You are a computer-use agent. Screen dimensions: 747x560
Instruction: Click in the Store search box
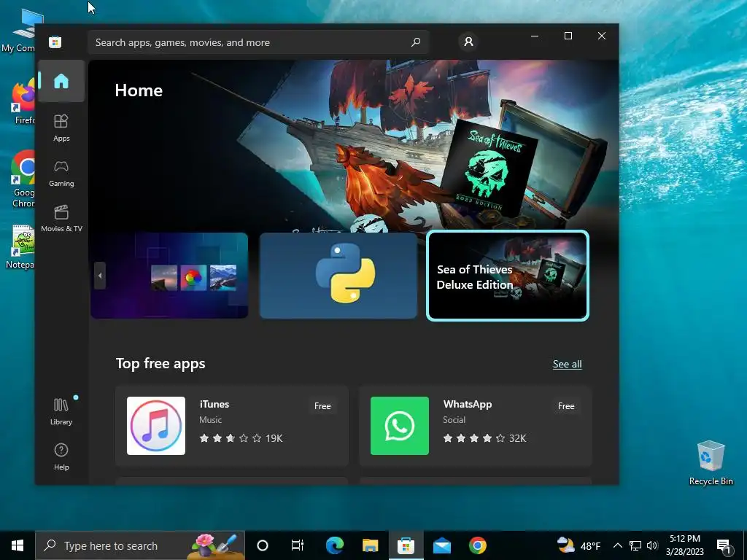[x=258, y=42]
